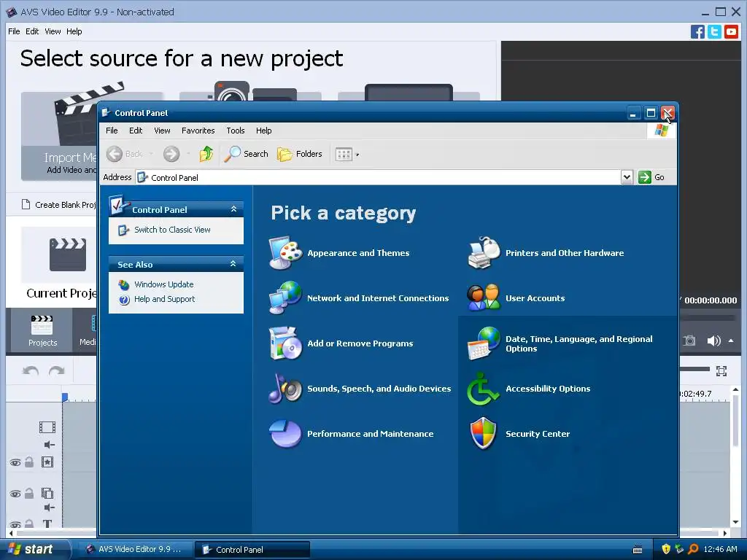The image size is (747, 560).
Task: Select the Projects tab in AVS
Action: tap(42, 331)
